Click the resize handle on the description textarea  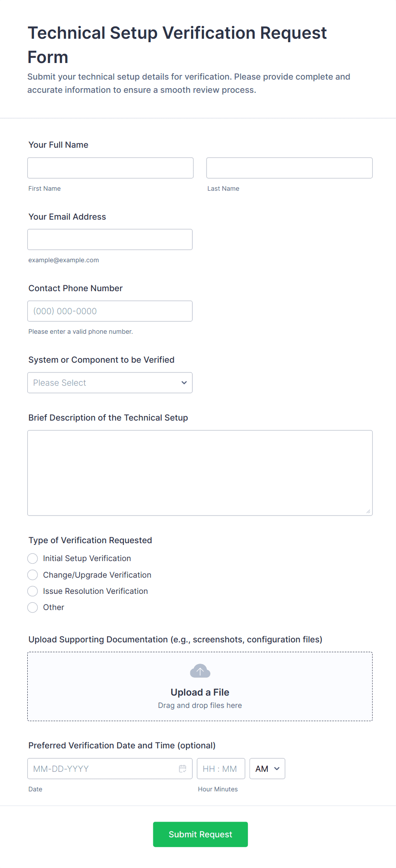tap(368, 512)
